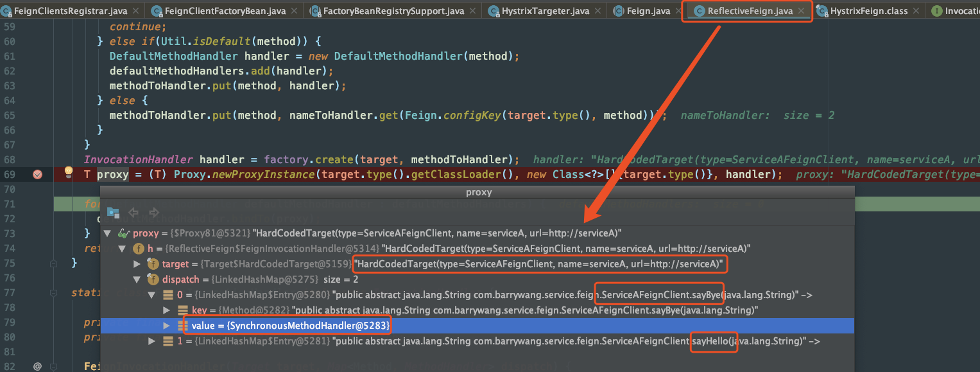Viewport: 980px width, 372px height.
Task: Open the HystrixTargeter.java tab
Action: click(x=546, y=12)
